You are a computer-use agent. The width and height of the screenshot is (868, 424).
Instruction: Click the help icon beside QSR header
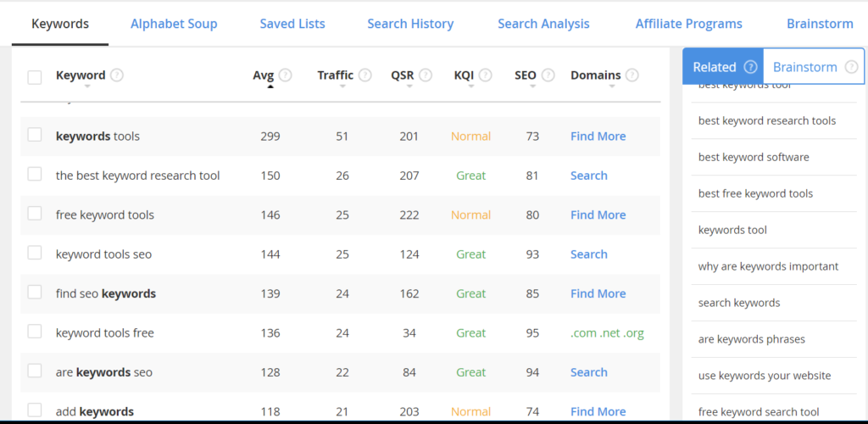tap(426, 75)
